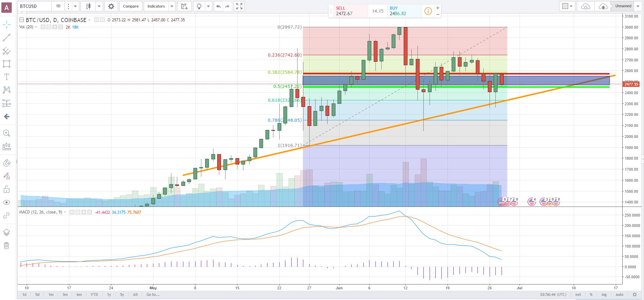Select the 1D interval button
The height and width of the screenshot is (300, 644).
[58, 6]
